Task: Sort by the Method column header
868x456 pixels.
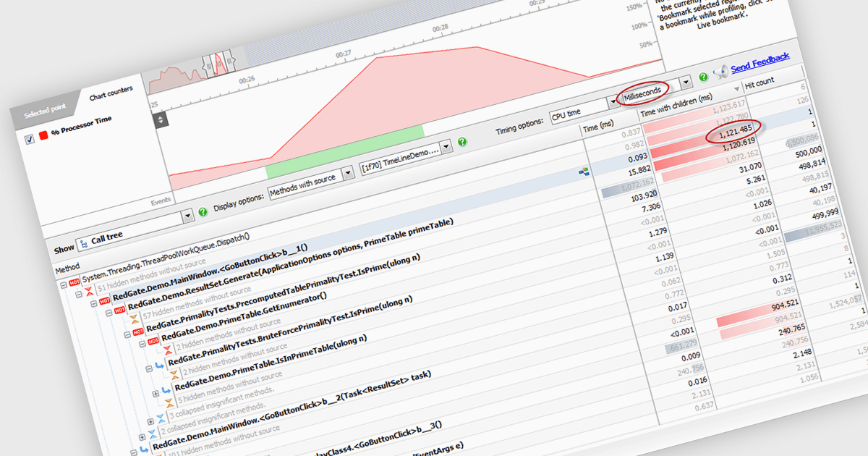Action: pyautogui.click(x=67, y=269)
